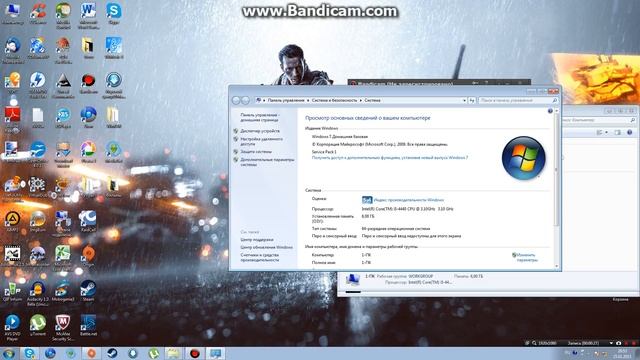Select System and Security breadcrumb segment
640x360 pixels.
[x=334, y=100]
